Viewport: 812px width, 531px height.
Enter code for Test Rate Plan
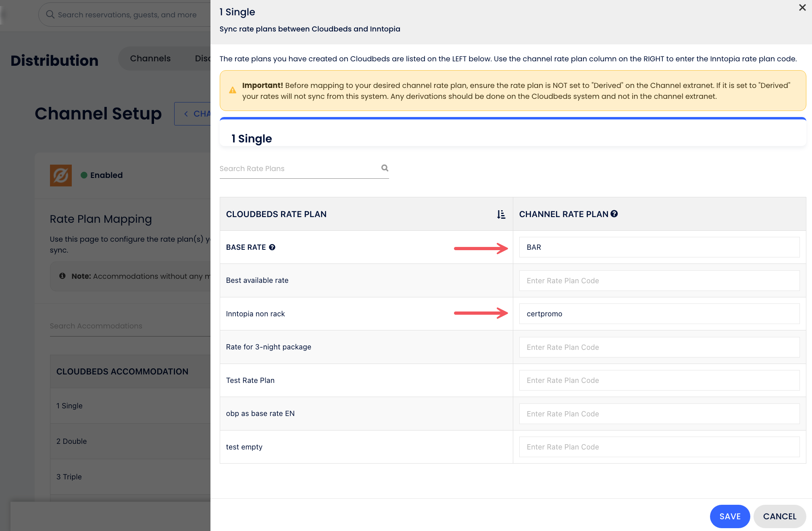(x=659, y=380)
